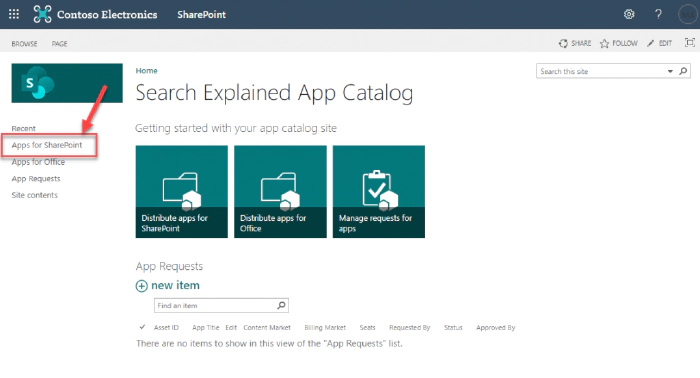Open Distribute apps for SharePoint tile
This screenshot has height=378, width=700.
[182, 191]
